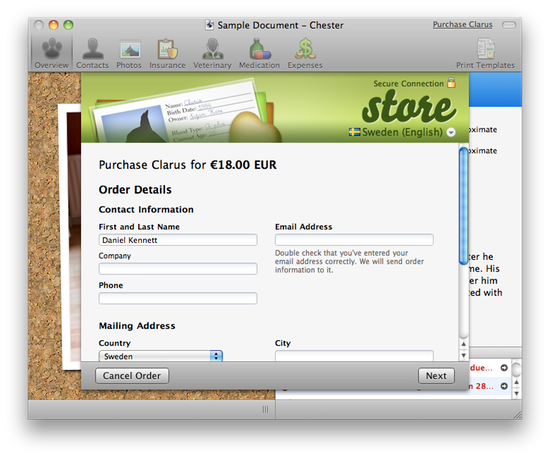This screenshot has height=458, width=550.
Task: Open store region dropdown Sweden (English)
Action: (402, 132)
